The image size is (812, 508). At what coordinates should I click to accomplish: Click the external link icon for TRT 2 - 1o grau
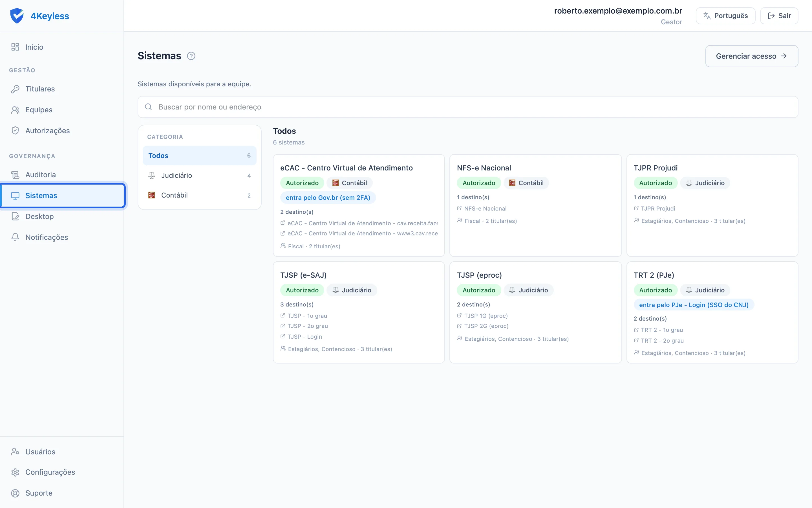tap(636, 330)
